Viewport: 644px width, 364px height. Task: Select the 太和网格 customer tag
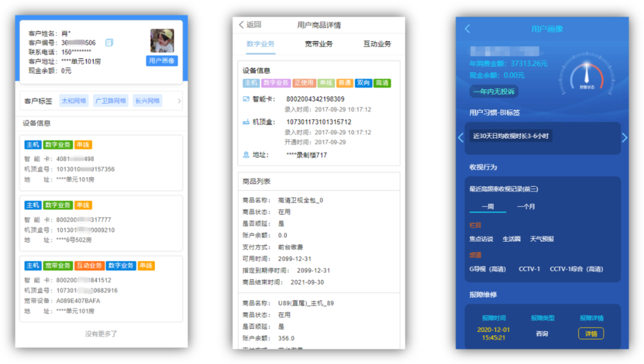pos(74,101)
